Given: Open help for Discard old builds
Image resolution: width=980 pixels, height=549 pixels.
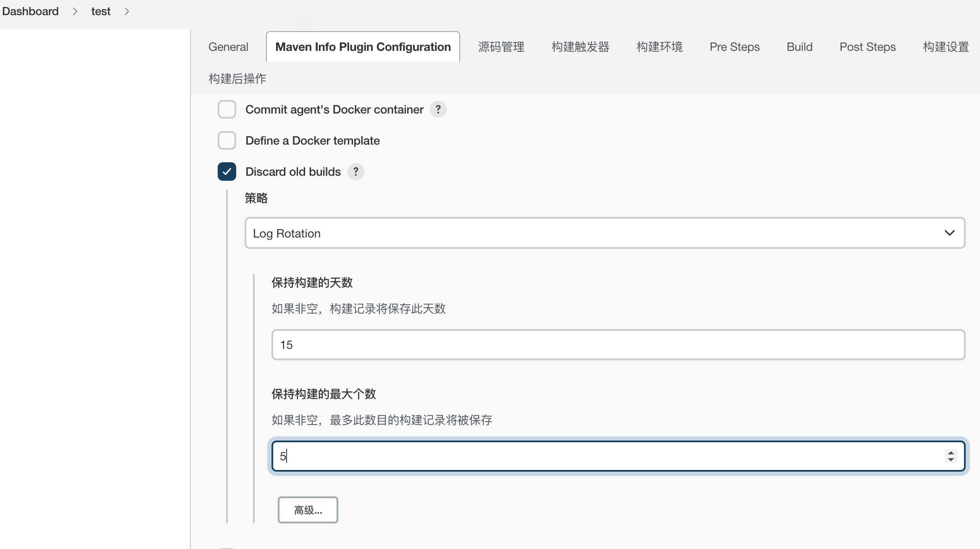Looking at the screenshot, I should pyautogui.click(x=356, y=172).
